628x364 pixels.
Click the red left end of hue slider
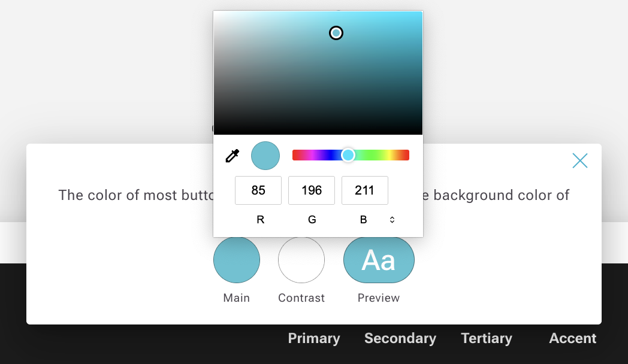coord(295,156)
